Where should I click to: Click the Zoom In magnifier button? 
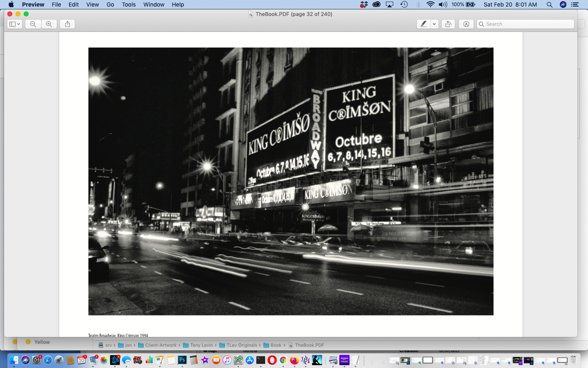pyautogui.click(x=49, y=24)
